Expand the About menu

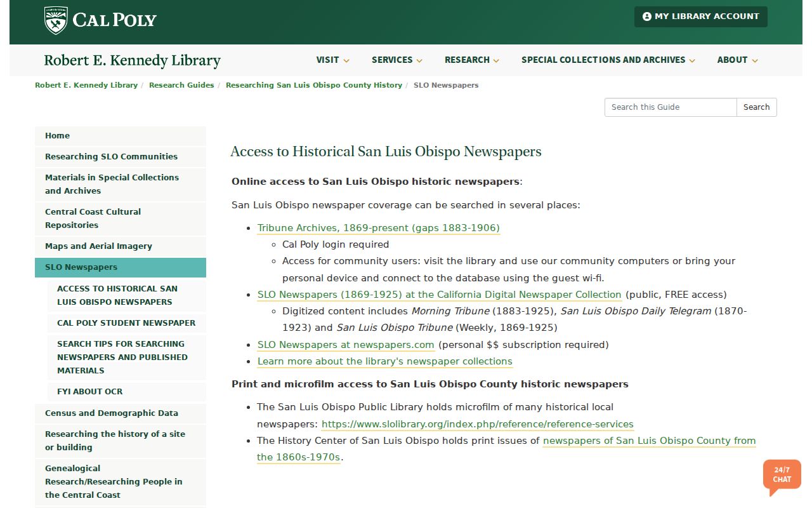[738, 60]
